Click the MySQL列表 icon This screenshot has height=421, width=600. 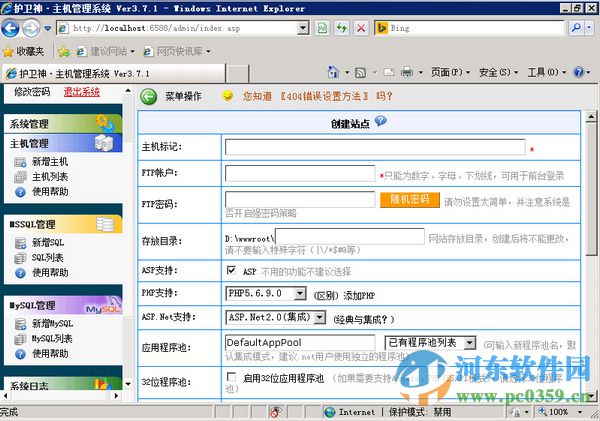pos(20,339)
